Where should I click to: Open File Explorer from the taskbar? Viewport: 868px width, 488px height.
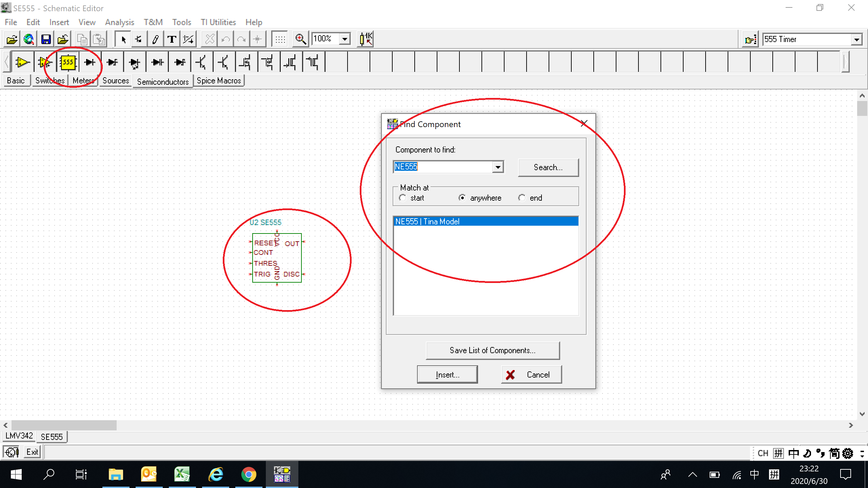click(x=116, y=474)
